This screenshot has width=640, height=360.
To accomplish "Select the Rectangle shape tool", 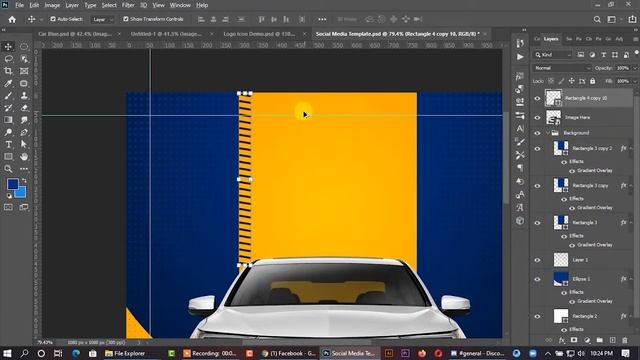I will [x=8, y=156].
